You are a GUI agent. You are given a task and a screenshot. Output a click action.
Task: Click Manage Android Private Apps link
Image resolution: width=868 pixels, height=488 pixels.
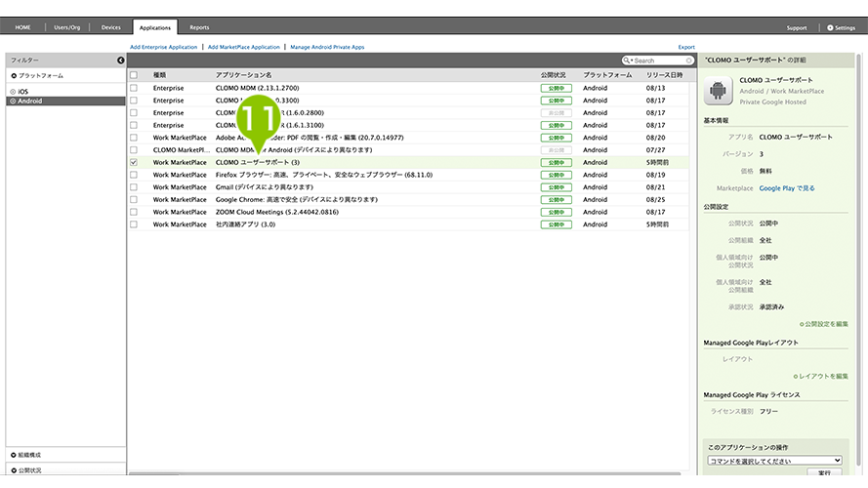(327, 47)
